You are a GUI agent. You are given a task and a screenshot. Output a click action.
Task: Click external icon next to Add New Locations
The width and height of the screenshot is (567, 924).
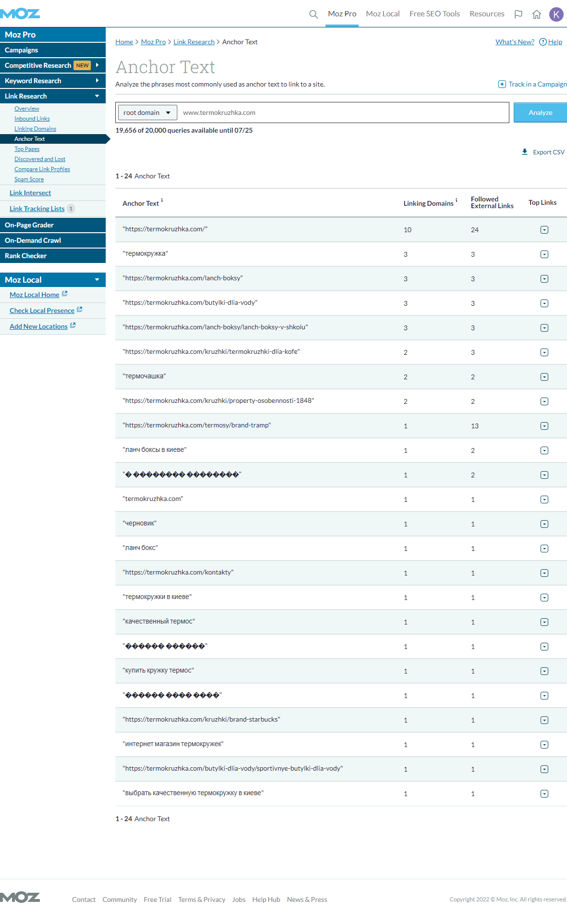tap(73, 325)
